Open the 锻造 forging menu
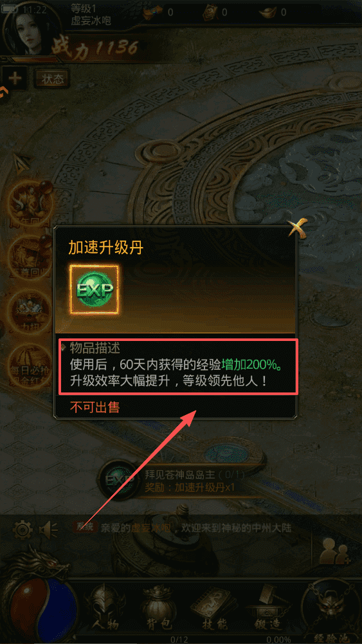Screen dimensions: 362x644 268,607
